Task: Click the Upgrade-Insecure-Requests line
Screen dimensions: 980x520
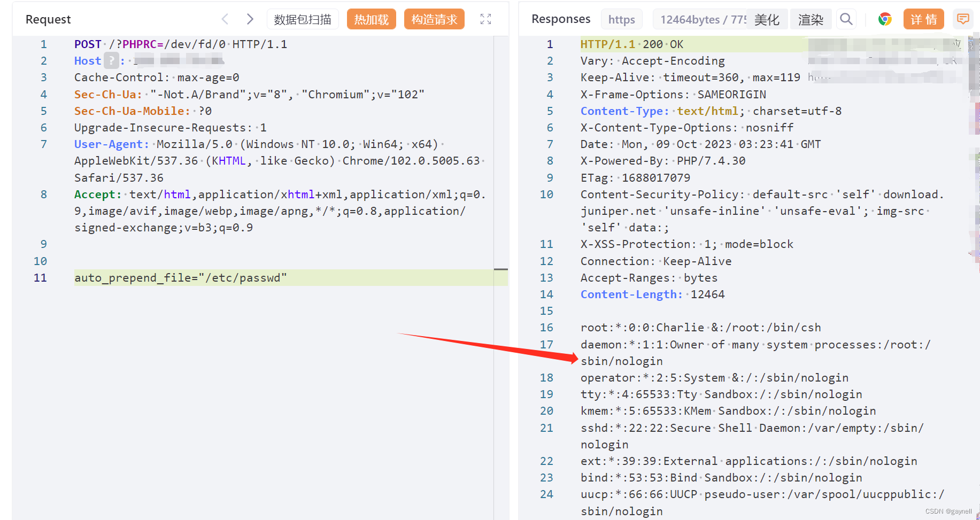Action: (x=171, y=128)
